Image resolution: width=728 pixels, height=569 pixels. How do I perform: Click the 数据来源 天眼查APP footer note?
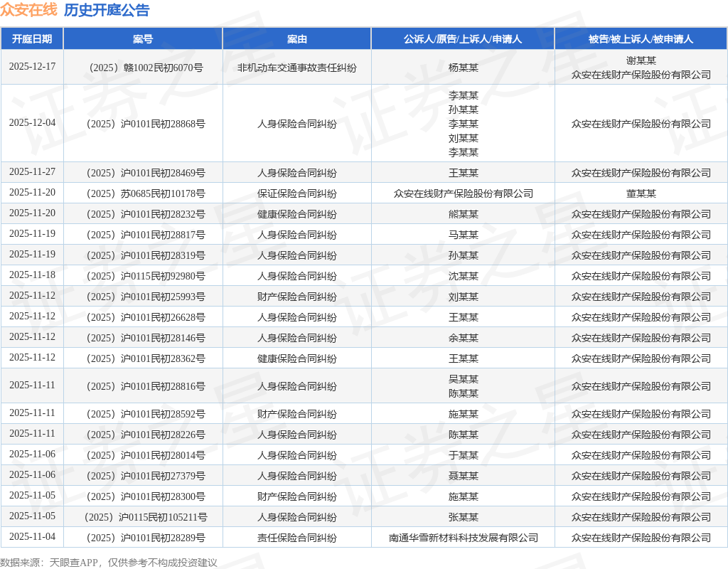pos(109,563)
